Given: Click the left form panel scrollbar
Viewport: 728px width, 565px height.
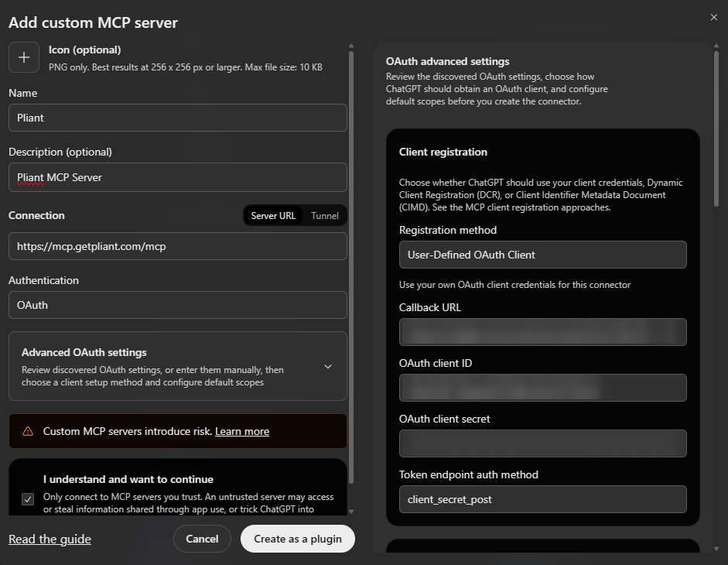Looking at the screenshot, I should click(x=351, y=267).
